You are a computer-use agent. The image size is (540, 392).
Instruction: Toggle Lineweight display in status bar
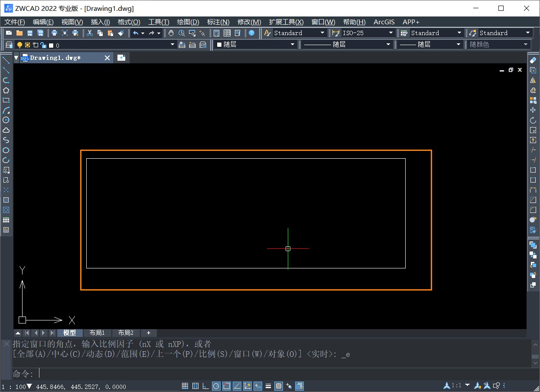point(268,386)
